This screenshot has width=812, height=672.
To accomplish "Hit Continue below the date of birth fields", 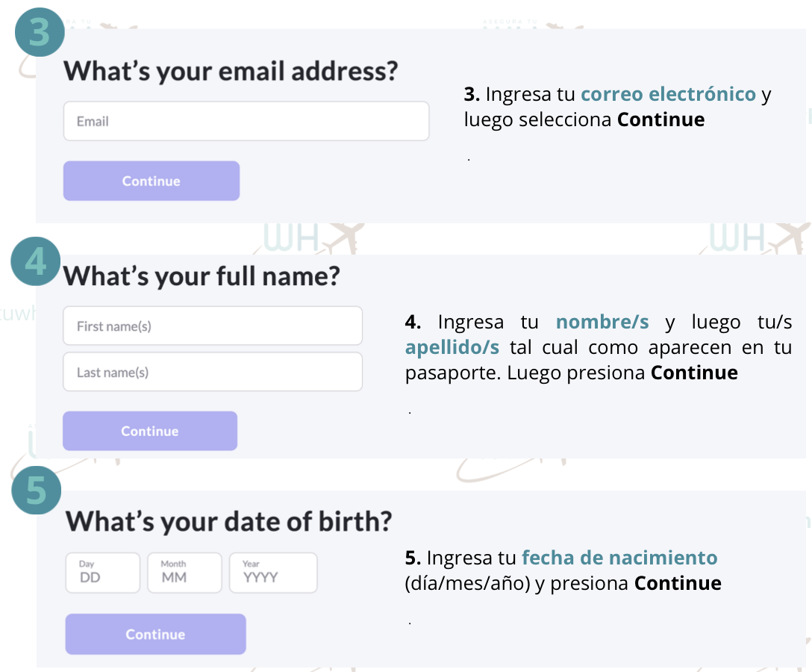I will pos(155,634).
